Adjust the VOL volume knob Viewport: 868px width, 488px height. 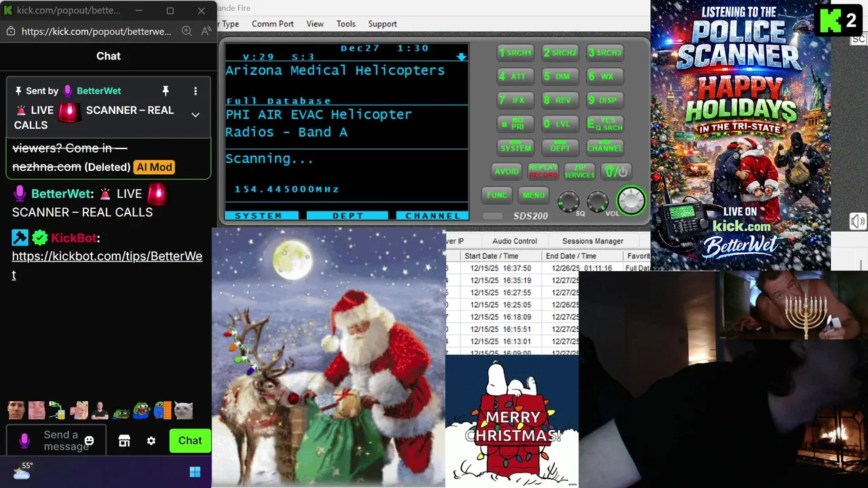pos(597,201)
